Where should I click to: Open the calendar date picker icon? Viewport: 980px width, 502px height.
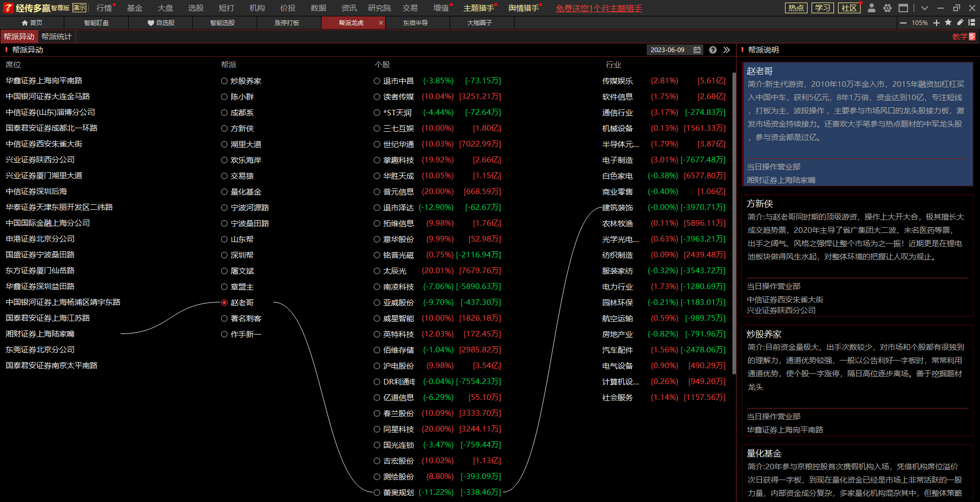pyautogui.click(x=697, y=50)
